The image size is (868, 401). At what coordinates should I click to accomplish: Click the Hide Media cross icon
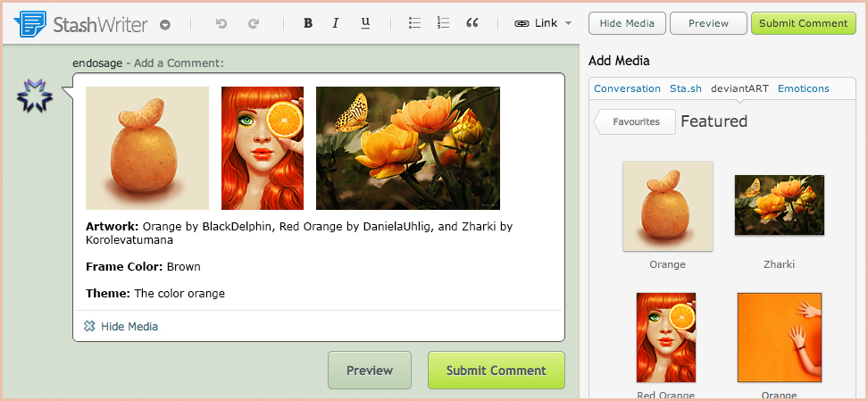(89, 326)
